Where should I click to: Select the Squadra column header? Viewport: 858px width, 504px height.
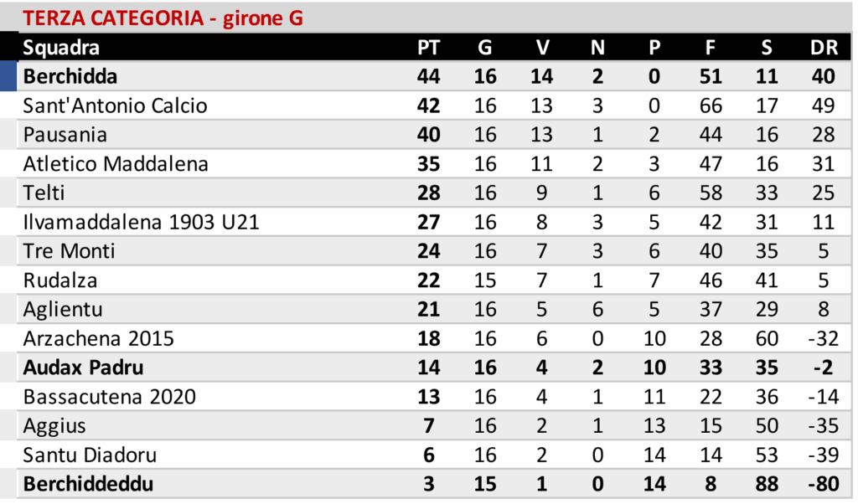pyautogui.click(x=61, y=48)
